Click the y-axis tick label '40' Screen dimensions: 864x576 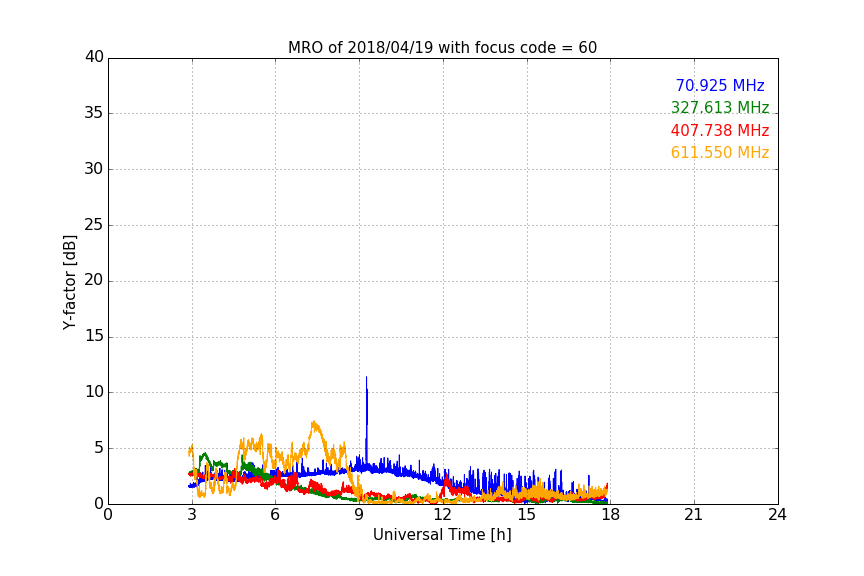pyautogui.click(x=94, y=57)
